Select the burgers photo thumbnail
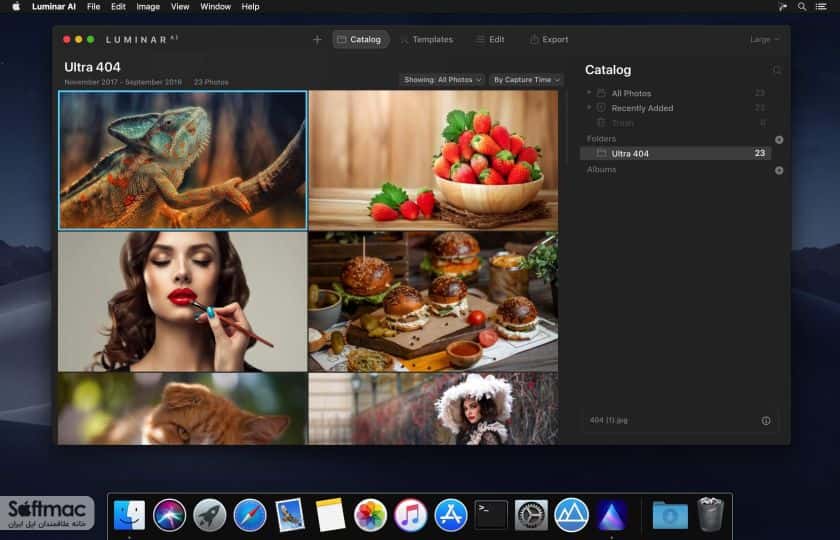This screenshot has height=540, width=840. pos(433,302)
